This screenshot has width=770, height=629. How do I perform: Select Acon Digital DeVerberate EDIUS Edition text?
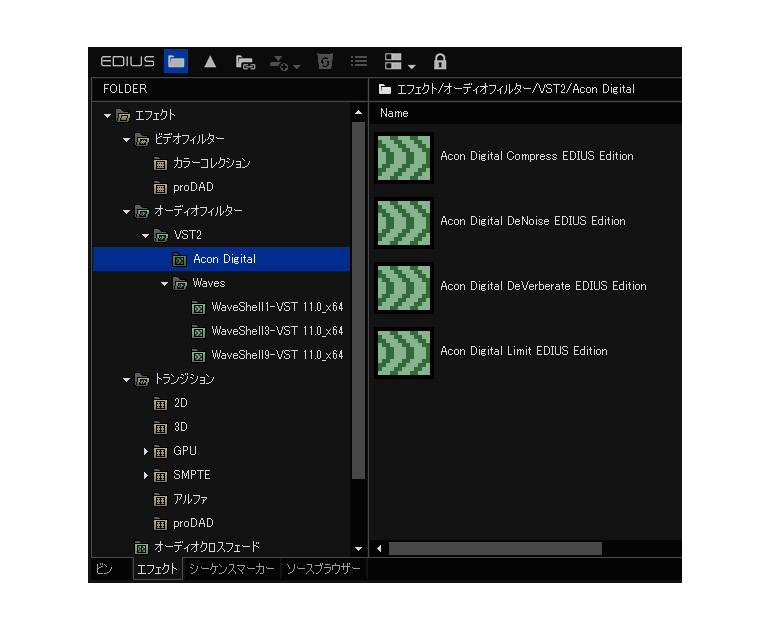pyautogui.click(x=543, y=286)
